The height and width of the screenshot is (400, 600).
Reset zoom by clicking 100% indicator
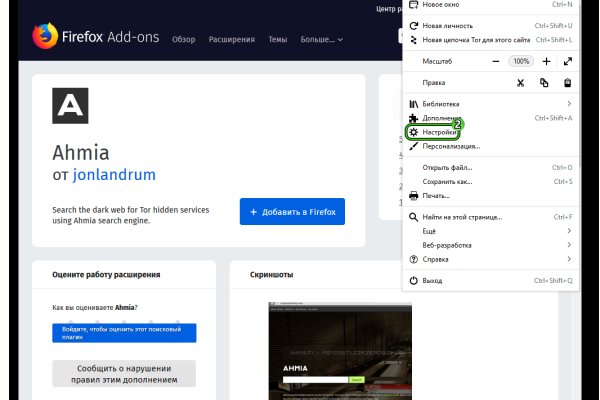[x=520, y=61]
